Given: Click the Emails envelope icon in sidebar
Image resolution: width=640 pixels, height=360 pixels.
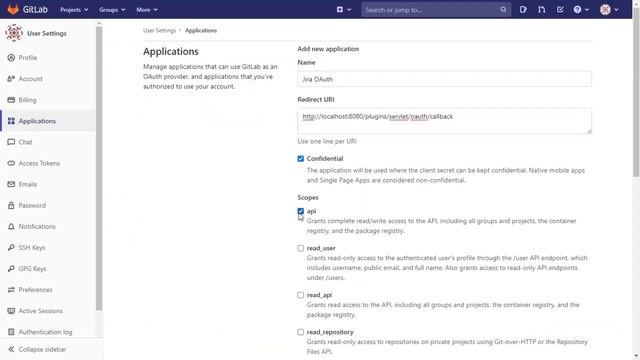Looking at the screenshot, I should (x=11, y=184).
